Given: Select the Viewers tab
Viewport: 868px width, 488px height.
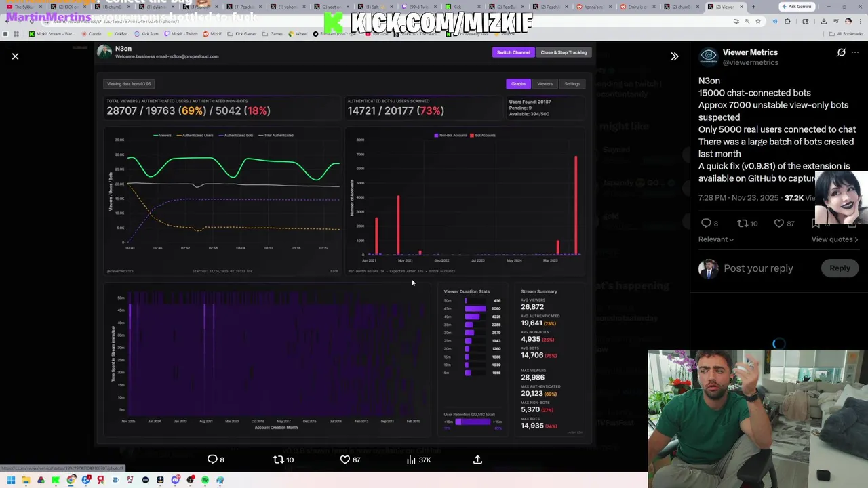Looking at the screenshot, I should tap(545, 84).
